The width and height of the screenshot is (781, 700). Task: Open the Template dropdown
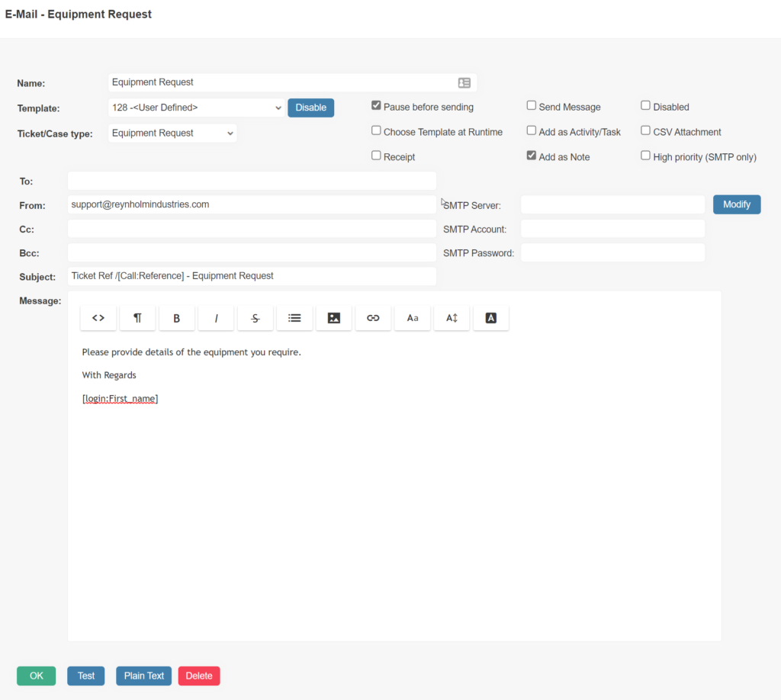[x=196, y=108]
